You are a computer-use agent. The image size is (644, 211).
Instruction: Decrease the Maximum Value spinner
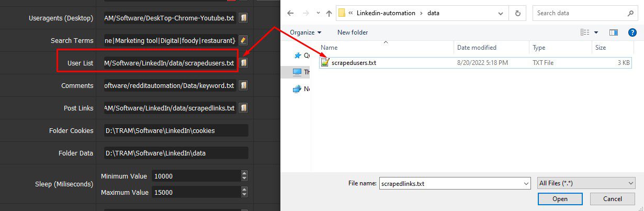pos(244,195)
